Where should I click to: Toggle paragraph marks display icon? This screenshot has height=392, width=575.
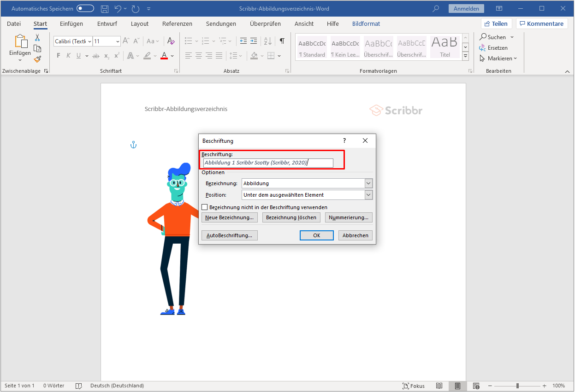click(x=282, y=41)
